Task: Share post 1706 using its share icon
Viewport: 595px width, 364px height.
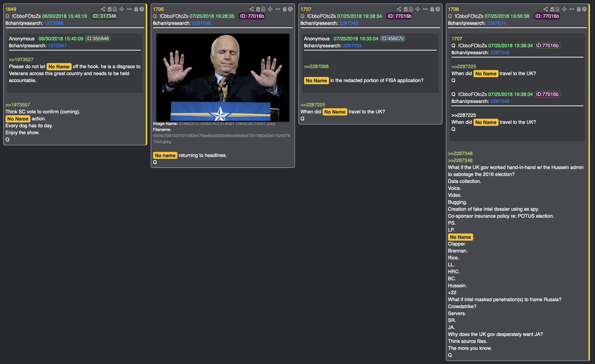Action: click(x=251, y=9)
